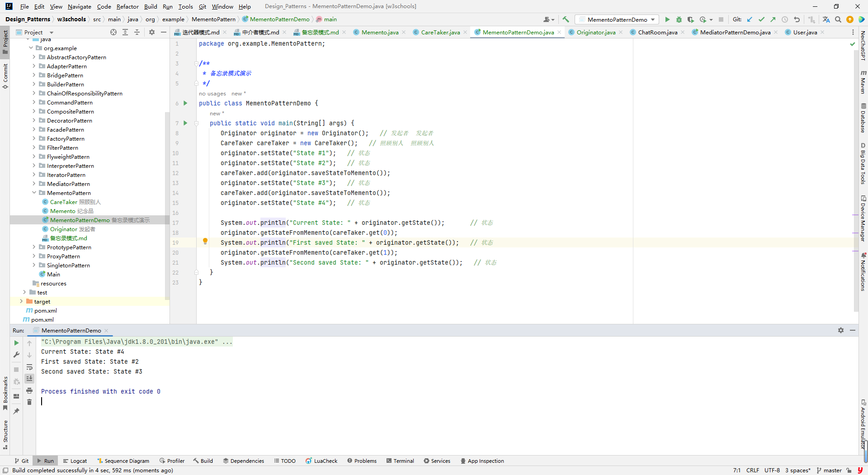The image size is (868, 475).
Task: Click gutter run arrow beside class declaration
Action: coord(185,103)
